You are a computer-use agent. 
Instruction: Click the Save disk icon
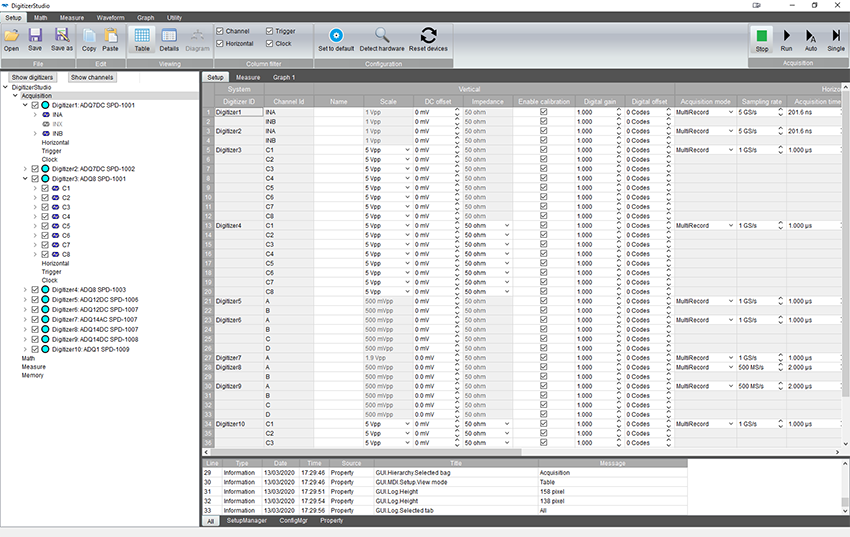[x=35, y=36]
